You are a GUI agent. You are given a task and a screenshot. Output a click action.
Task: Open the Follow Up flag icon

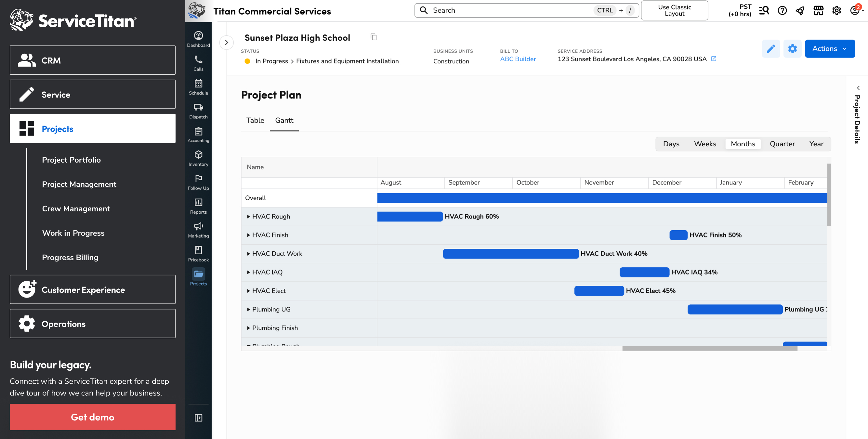pos(198,182)
